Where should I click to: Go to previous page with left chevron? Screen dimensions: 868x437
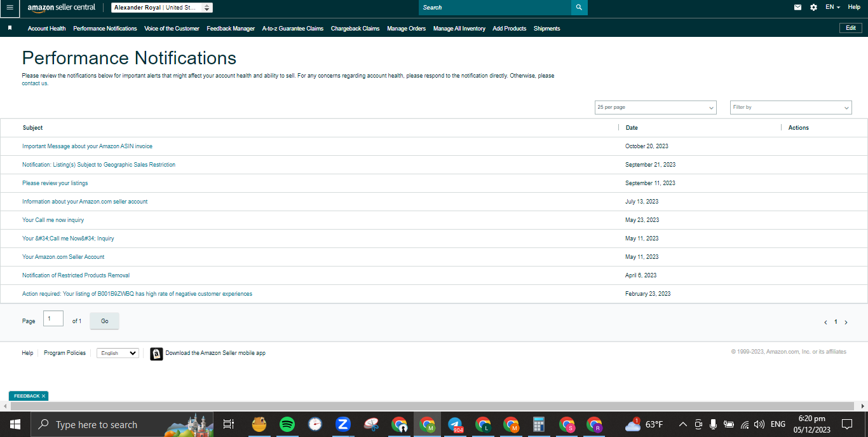coord(825,323)
